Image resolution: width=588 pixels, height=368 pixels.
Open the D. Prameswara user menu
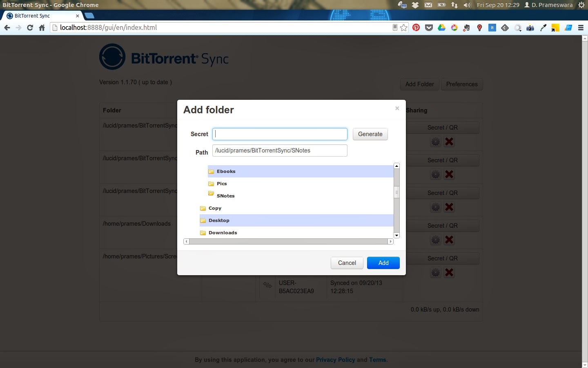[548, 5]
